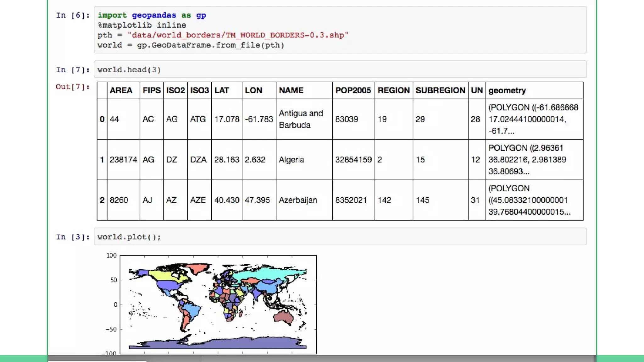Screen dimensions: 644x362
Task: Click the FIPS column header
Action: click(x=152, y=90)
